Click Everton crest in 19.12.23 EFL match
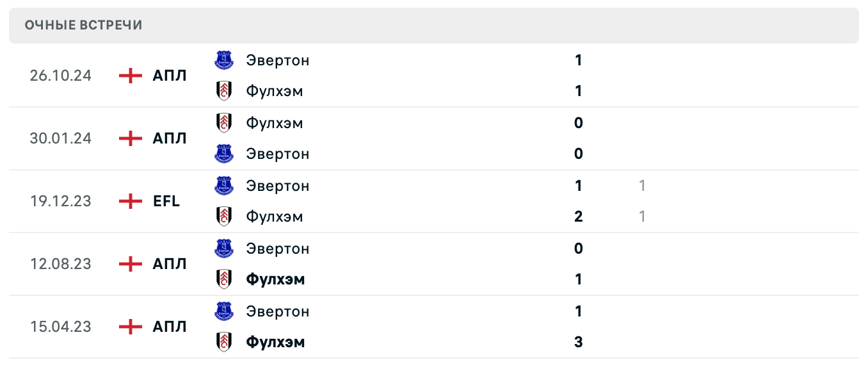The image size is (868, 369). (224, 186)
